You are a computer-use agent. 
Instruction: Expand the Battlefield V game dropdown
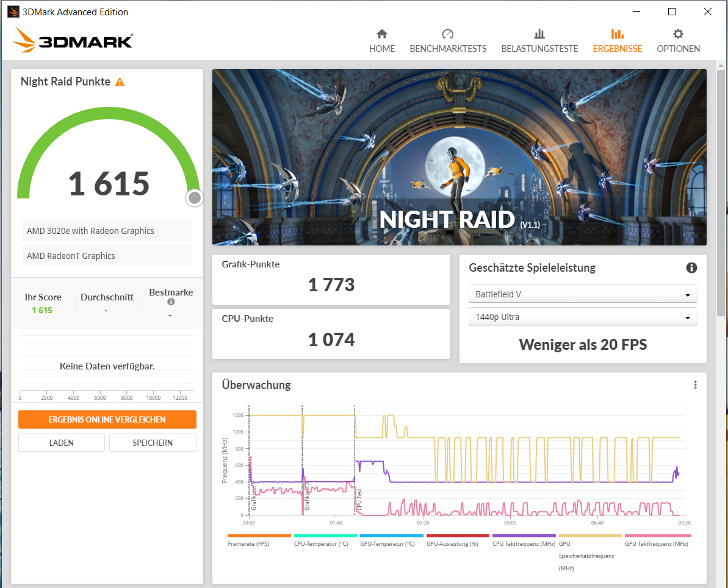coord(583,294)
